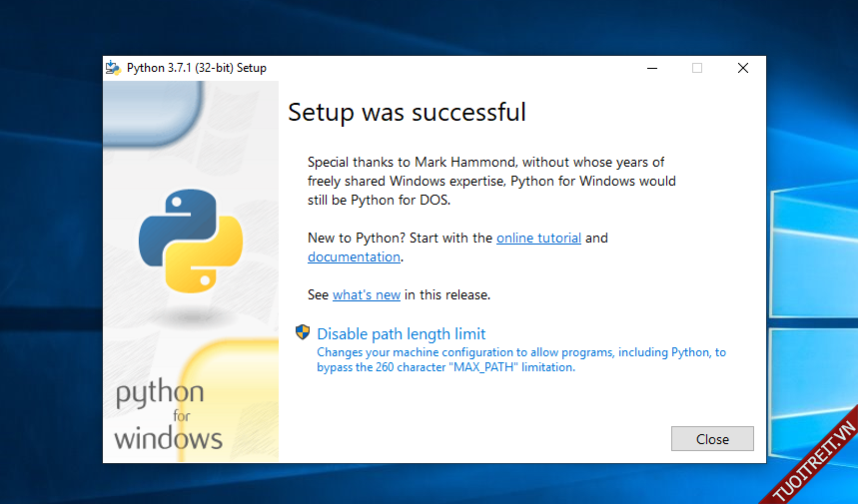Click the MAX_PATH limitation description text
Image resolution: width=858 pixels, height=504 pixels.
pos(520,359)
